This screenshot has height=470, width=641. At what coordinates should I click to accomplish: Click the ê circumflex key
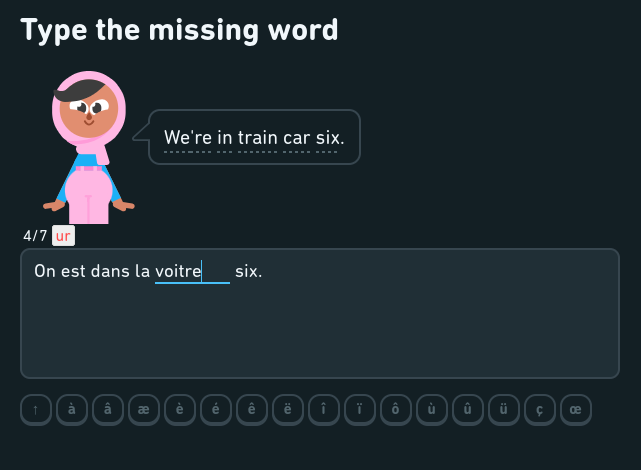(252, 410)
